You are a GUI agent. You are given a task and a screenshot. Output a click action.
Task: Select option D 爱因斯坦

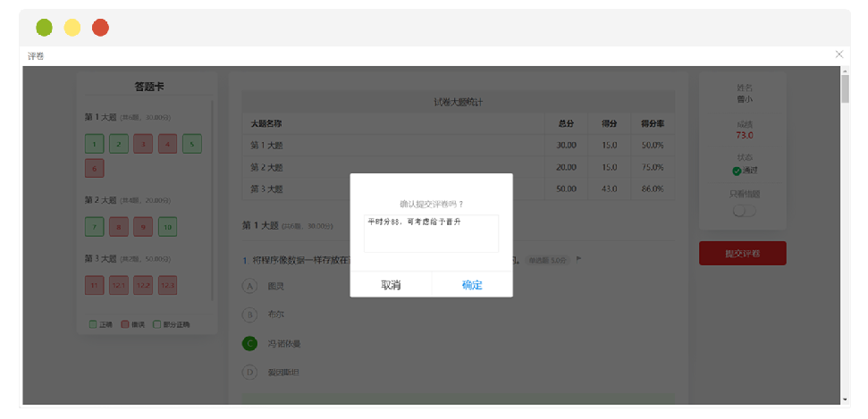(x=249, y=372)
